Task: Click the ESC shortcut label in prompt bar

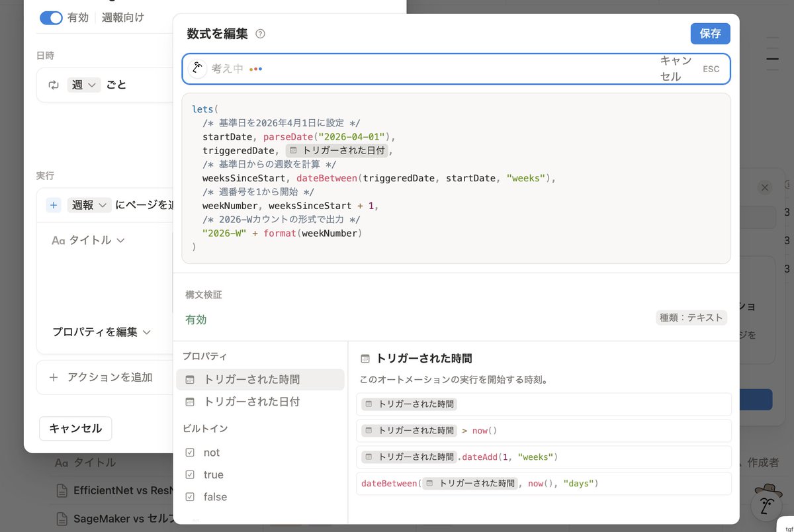Action: point(711,69)
